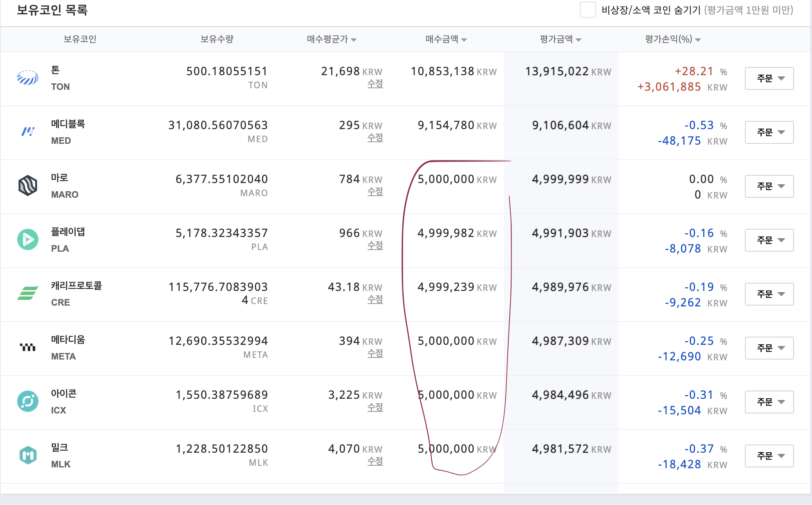
Task: Select the 캐리프로토콜 CRE coin icon
Action: (27, 292)
